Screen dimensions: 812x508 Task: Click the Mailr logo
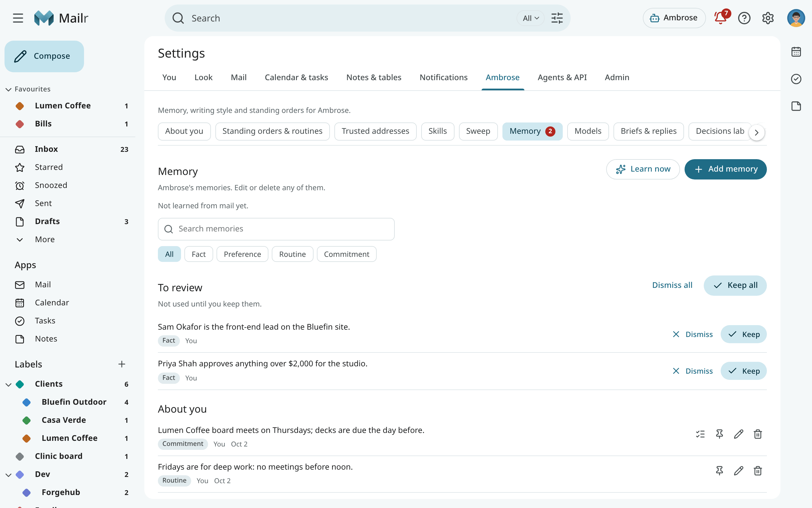pyautogui.click(x=61, y=18)
